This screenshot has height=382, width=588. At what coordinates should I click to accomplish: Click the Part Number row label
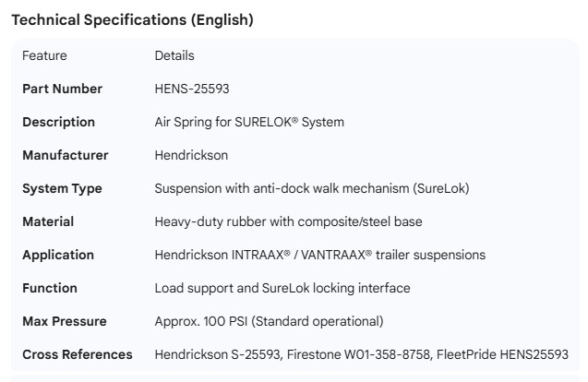click(x=62, y=89)
